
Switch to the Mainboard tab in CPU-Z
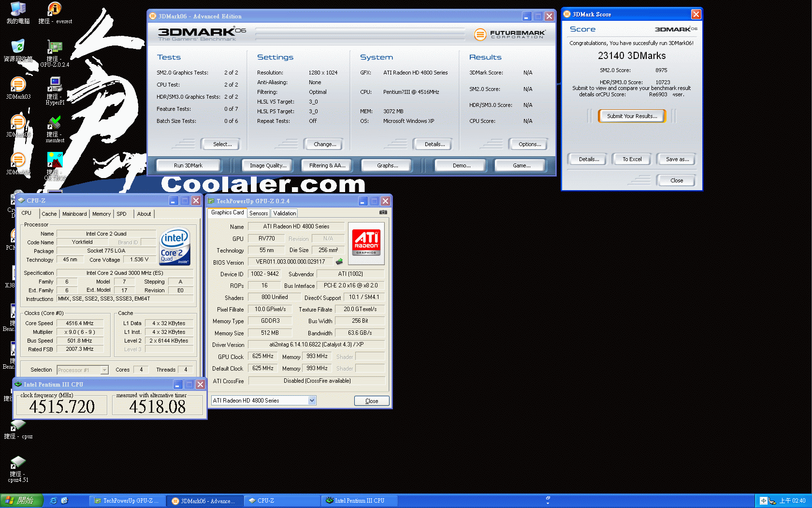(x=74, y=214)
